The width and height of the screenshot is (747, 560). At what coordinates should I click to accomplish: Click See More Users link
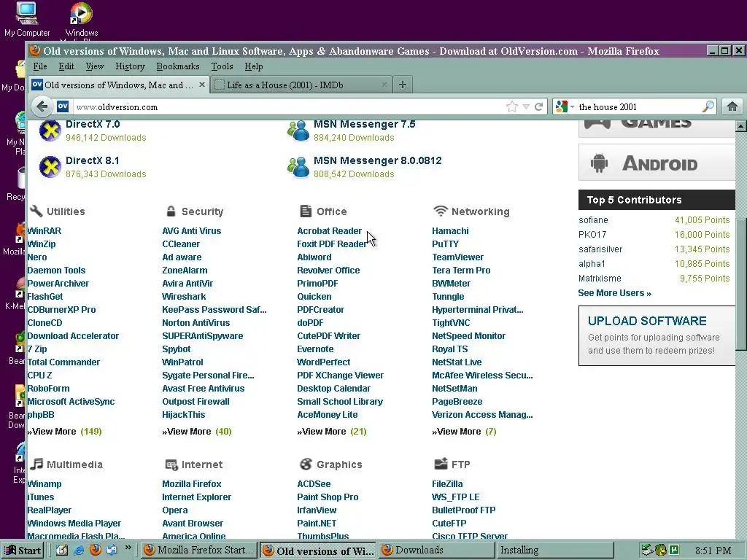(614, 293)
